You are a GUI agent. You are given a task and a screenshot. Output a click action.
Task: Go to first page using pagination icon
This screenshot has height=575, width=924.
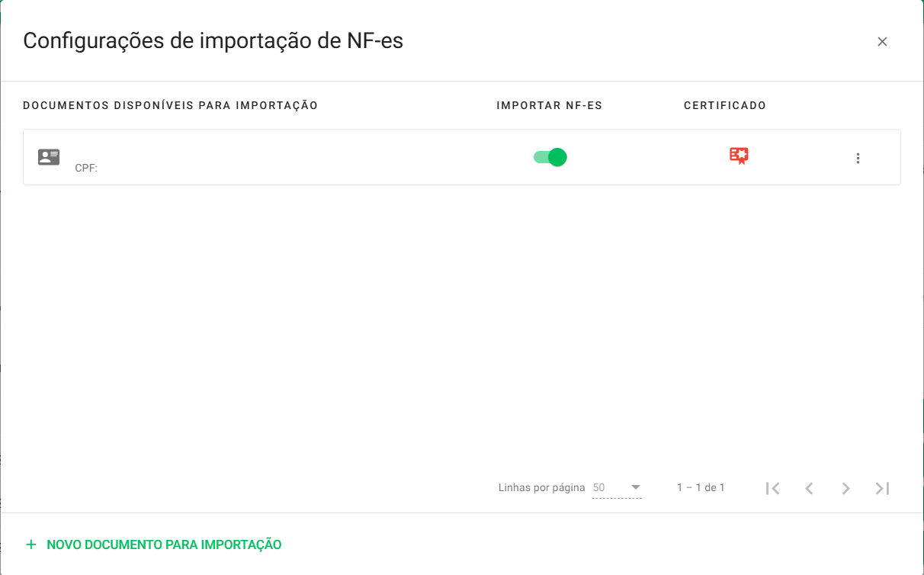772,487
